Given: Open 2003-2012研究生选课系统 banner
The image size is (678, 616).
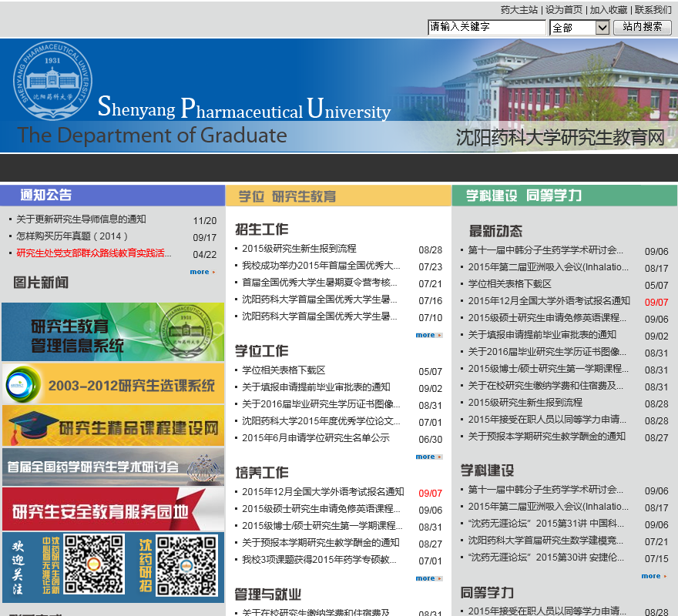Looking at the screenshot, I should (x=112, y=384).
